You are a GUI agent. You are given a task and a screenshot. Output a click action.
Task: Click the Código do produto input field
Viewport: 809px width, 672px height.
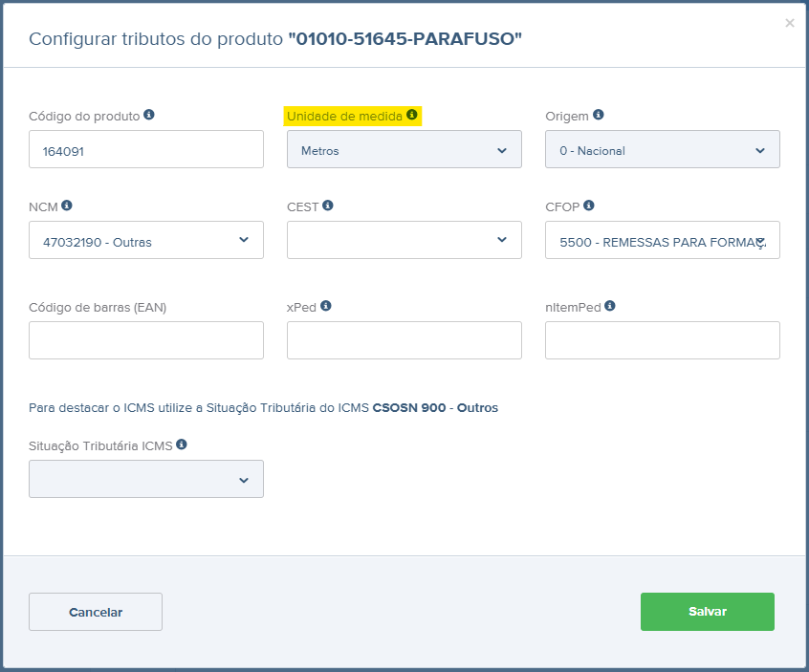click(145, 150)
